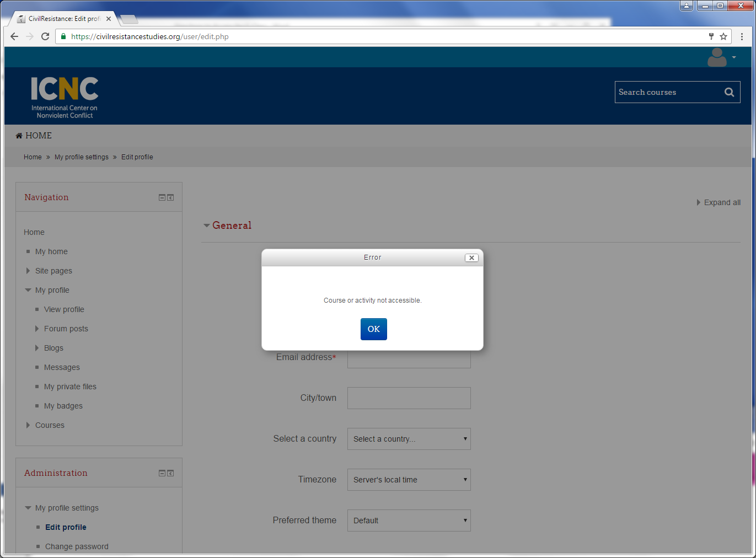Click Expand all link
The image size is (756, 558).
pyautogui.click(x=721, y=202)
